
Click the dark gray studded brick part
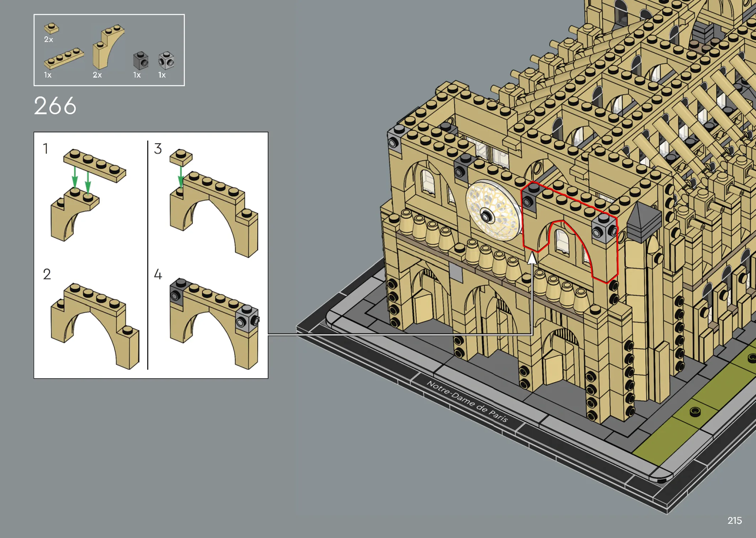(141, 60)
